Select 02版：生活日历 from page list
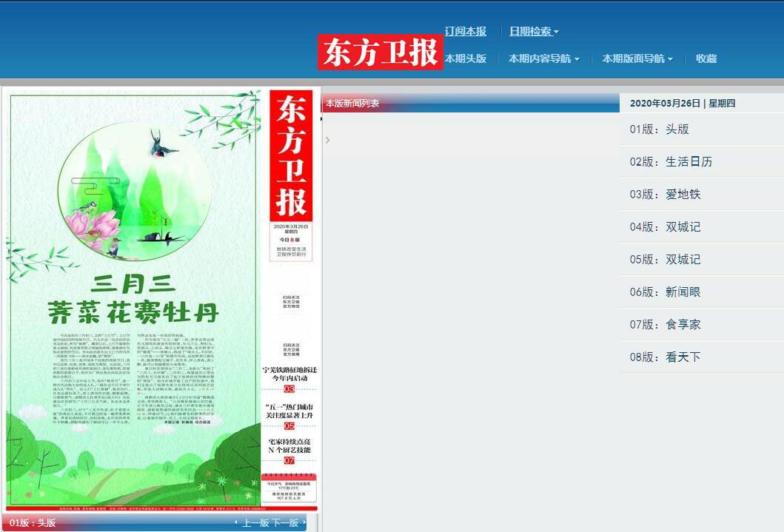The width and height of the screenshot is (784, 532). 671,161
